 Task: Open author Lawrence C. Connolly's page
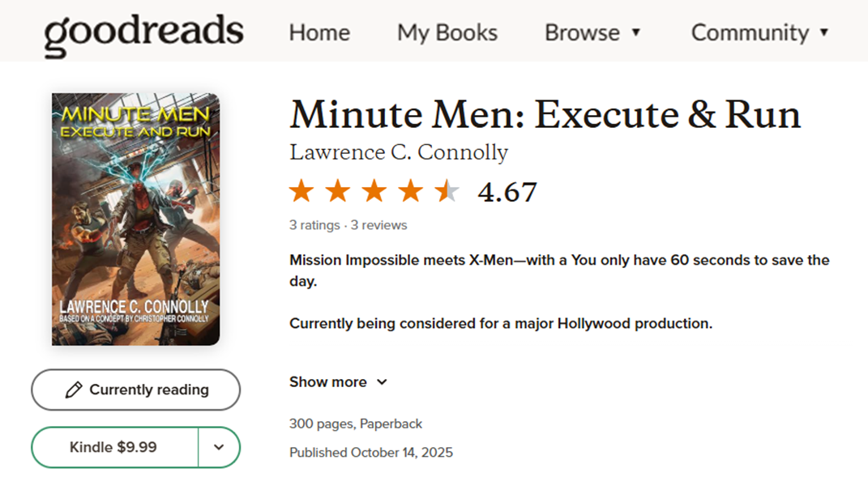click(399, 152)
